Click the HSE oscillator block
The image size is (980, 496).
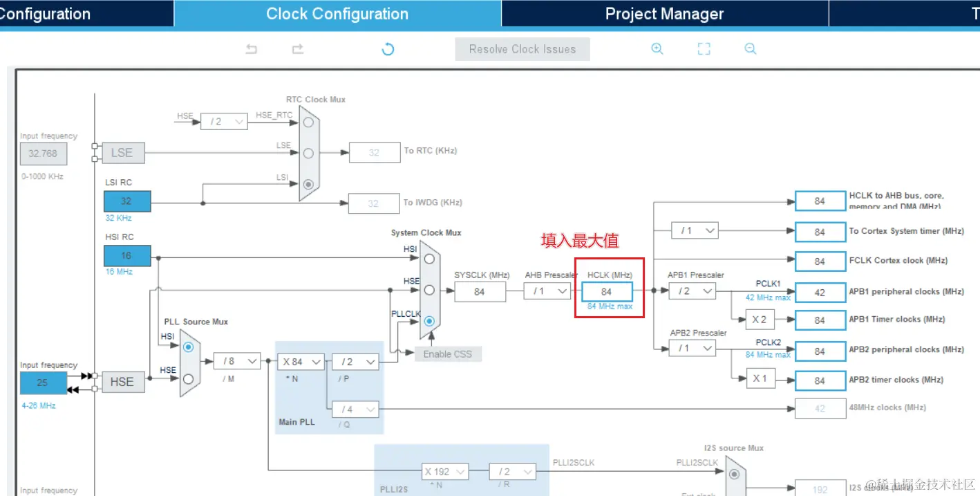[123, 381]
